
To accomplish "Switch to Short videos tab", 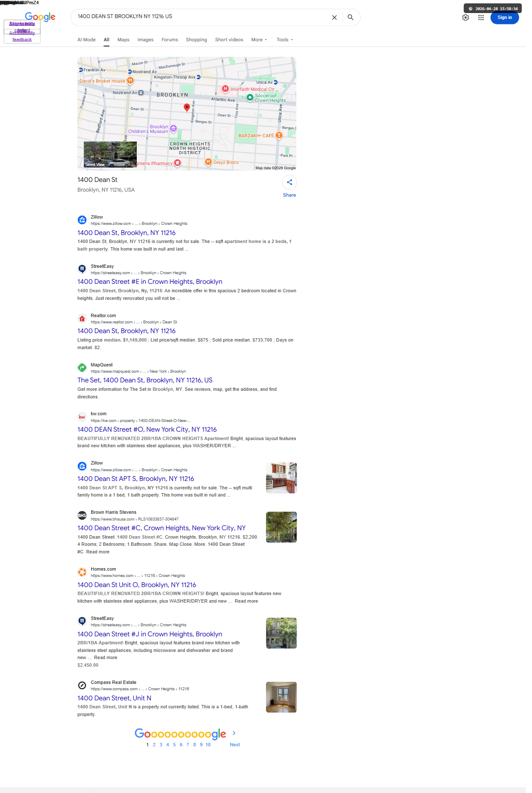I will 229,40.
